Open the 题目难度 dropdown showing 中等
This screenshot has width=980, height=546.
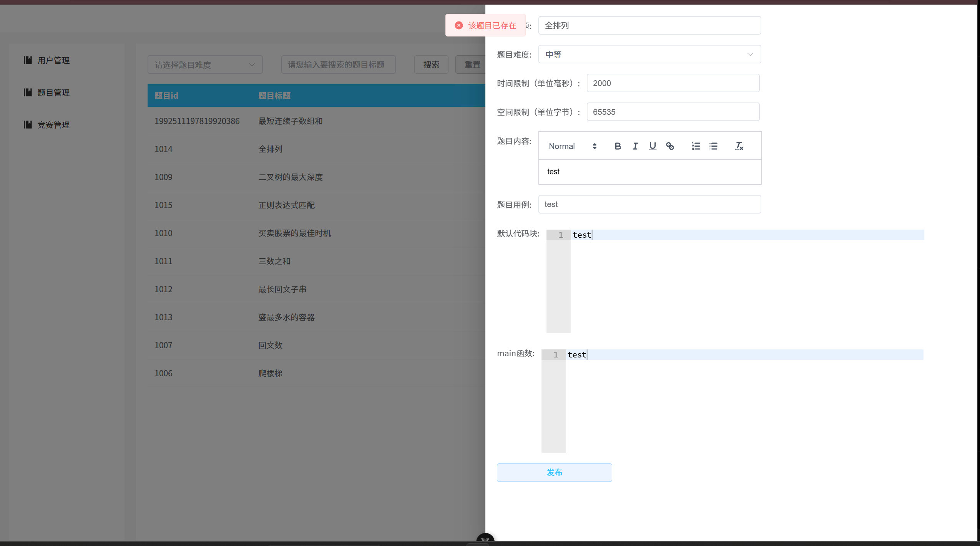pyautogui.click(x=649, y=54)
